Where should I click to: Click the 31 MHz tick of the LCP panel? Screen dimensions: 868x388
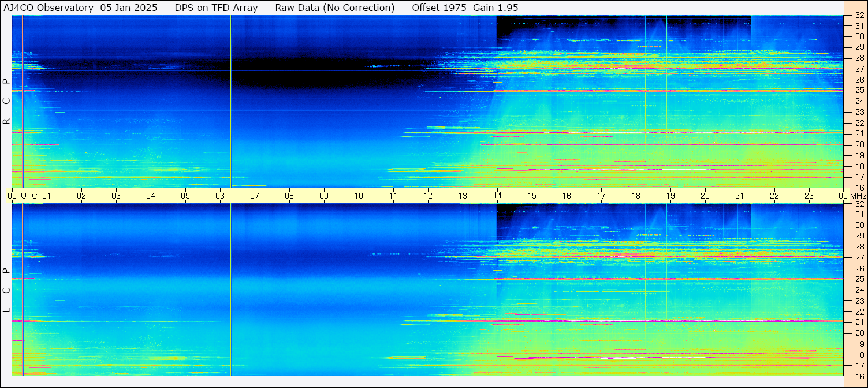859,214
